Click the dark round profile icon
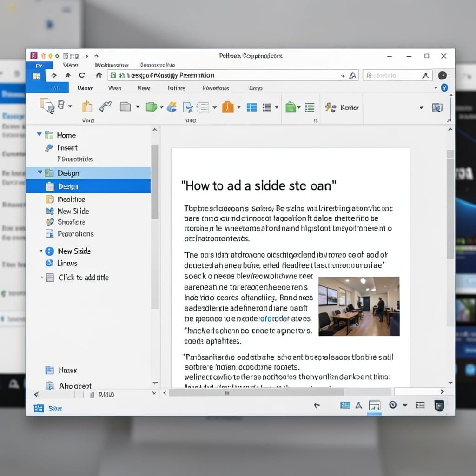Viewport: 476px width, 476px height. 443,75
